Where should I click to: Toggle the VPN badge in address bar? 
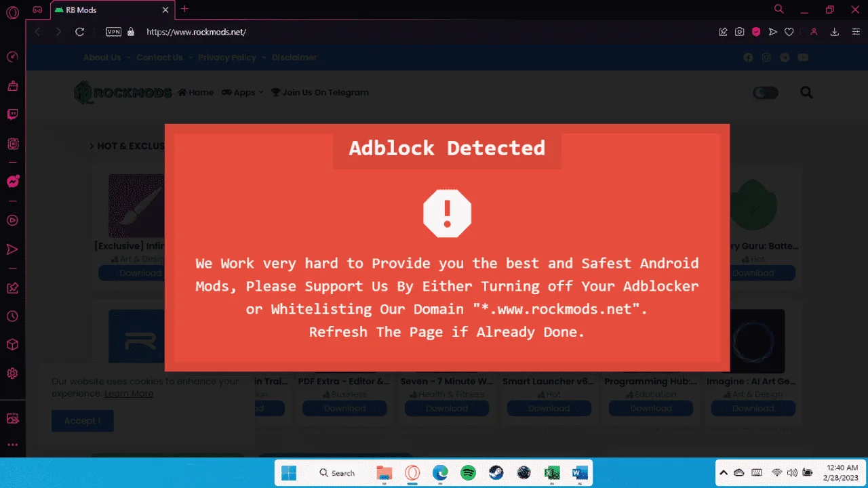(x=113, y=32)
